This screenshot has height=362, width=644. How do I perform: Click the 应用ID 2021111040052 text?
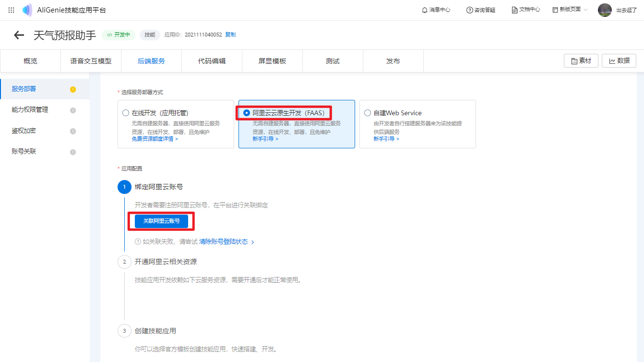(x=193, y=35)
